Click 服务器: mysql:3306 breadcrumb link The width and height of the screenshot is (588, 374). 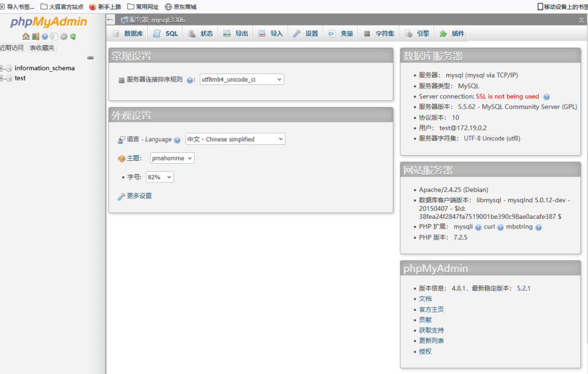coord(157,20)
